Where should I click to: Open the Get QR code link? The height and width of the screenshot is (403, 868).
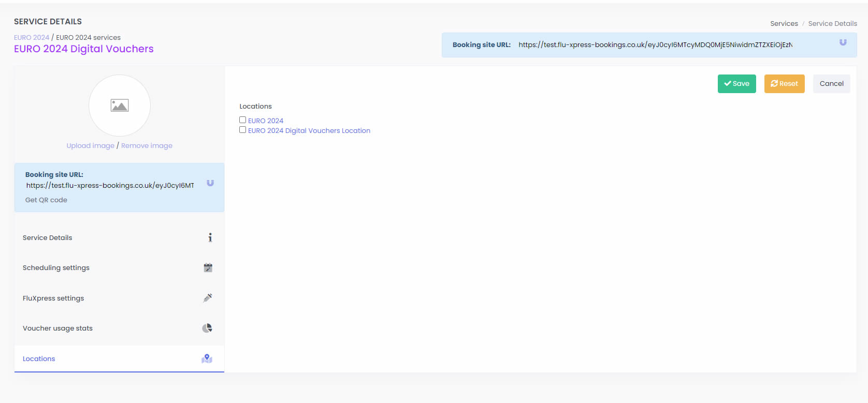tap(46, 200)
